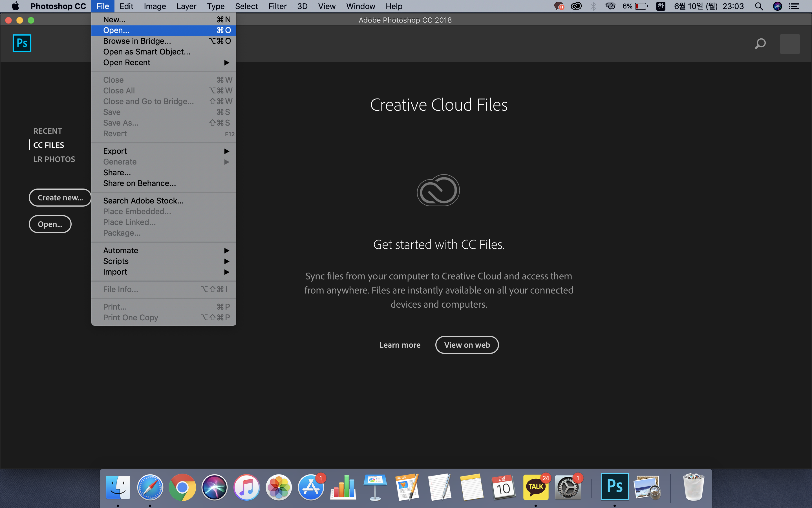Switch to the RECENT section
Viewport: 812px width, 508px height.
48,131
